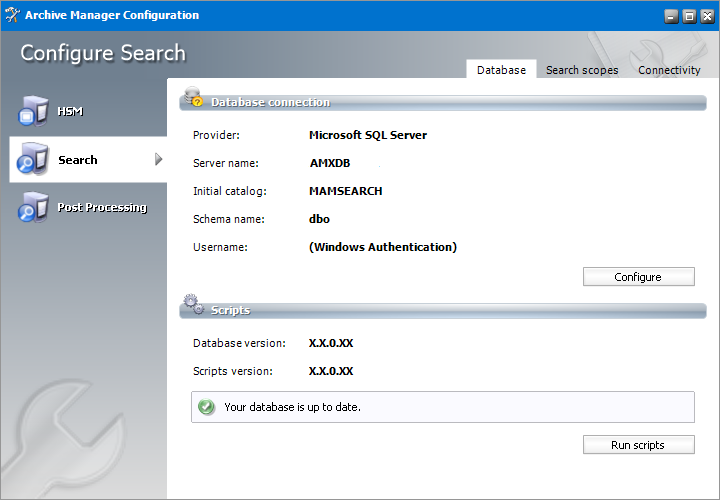Click the Archive Manager title bar icon
Viewport: 720px width, 500px height.
click(x=12, y=15)
